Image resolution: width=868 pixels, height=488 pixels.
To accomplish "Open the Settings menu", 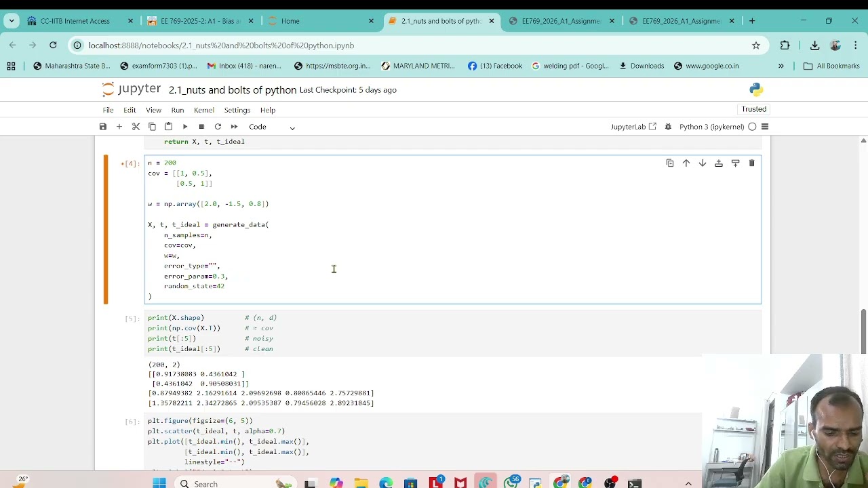I will [x=237, y=110].
